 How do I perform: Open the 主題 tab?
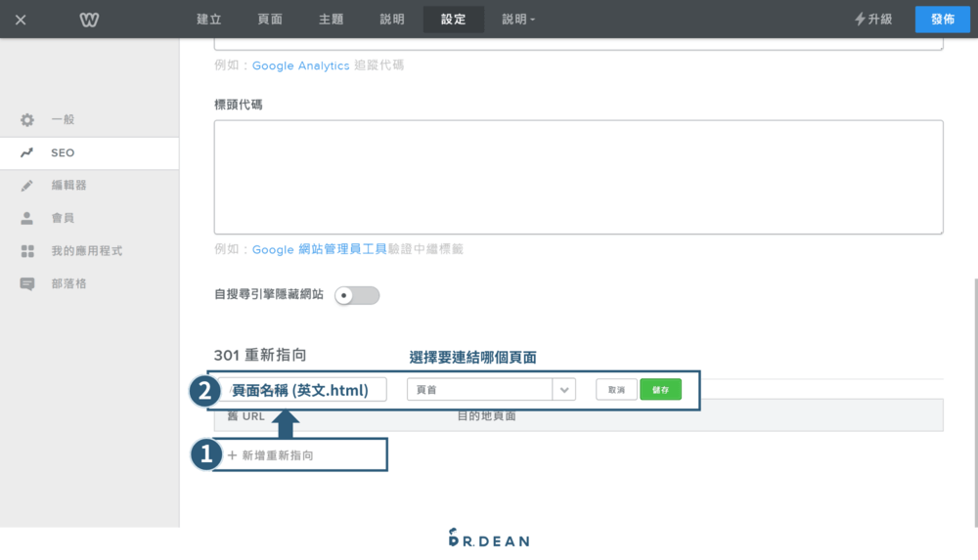332,20
